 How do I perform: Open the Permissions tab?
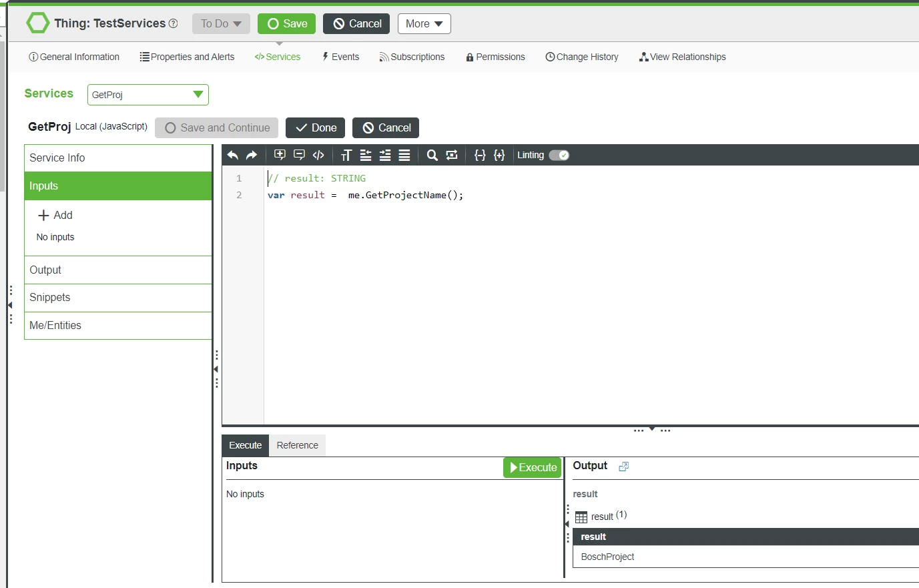(495, 57)
